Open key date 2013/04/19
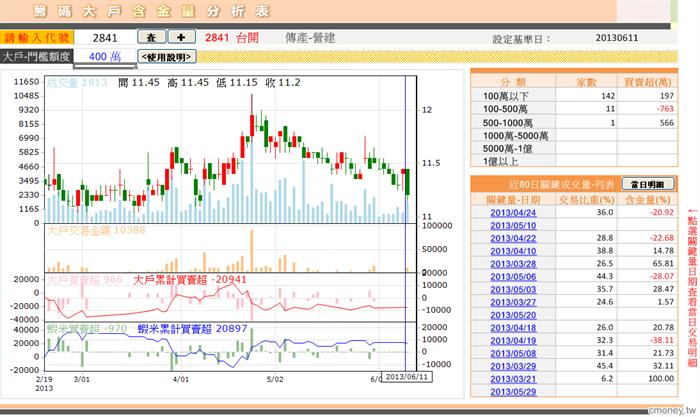This screenshot has height=417, width=700. pos(513,341)
